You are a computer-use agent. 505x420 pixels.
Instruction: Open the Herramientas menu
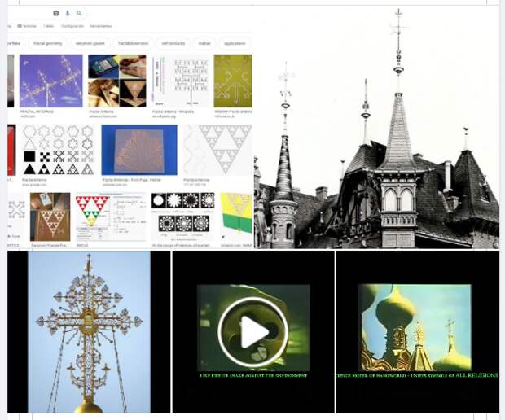pos(101,26)
